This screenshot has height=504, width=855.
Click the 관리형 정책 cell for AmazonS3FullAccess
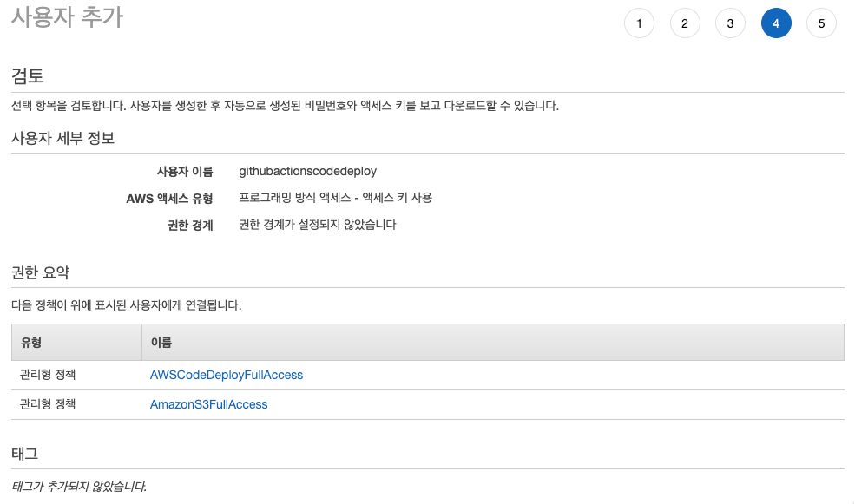coord(48,404)
